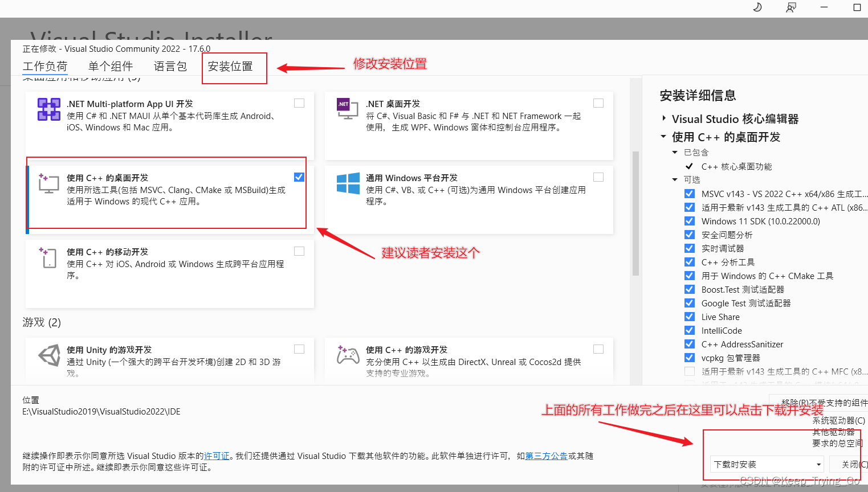This screenshot has height=492, width=868.
Task: Collapse the 已包含 group
Action: (x=675, y=152)
